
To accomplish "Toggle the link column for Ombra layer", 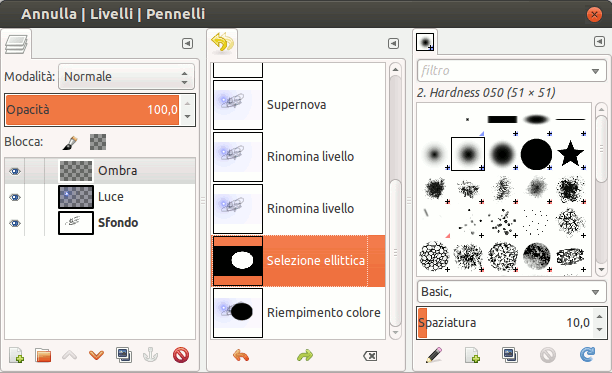I will 35,171.
